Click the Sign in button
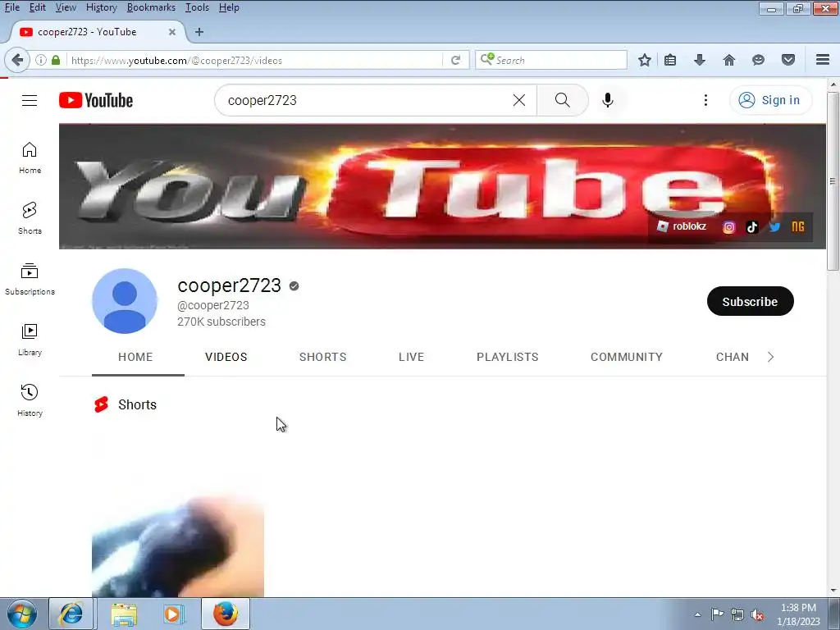 click(770, 100)
